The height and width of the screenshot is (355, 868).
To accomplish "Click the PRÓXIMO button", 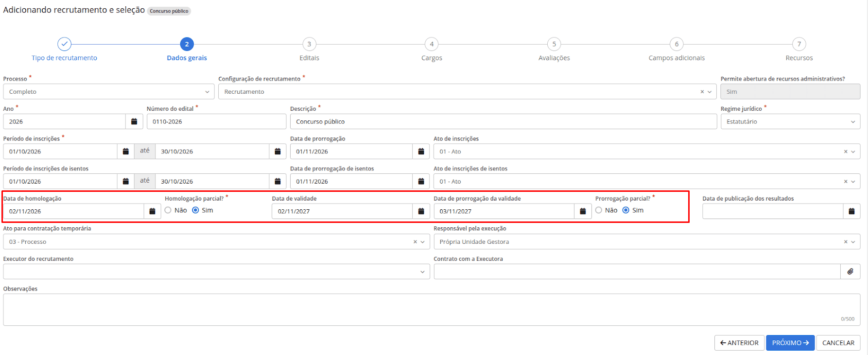I will point(790,343).
